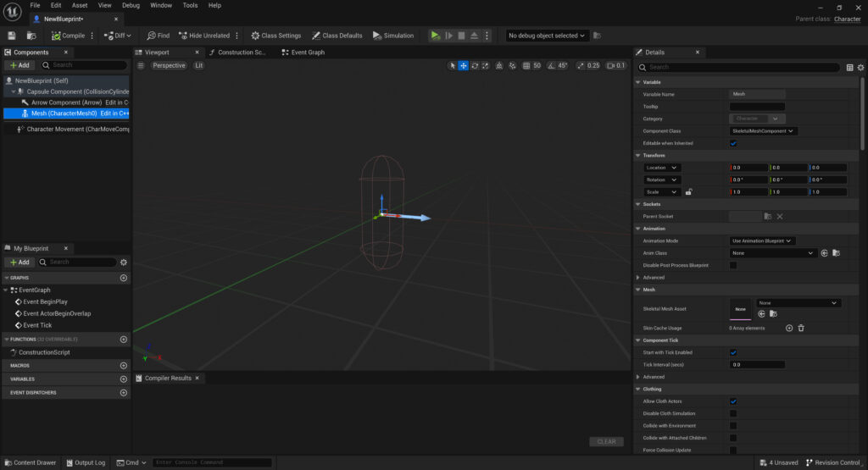Click the Save blueprint icon
The height and width of the screenshot is (470, 868).
pos(12,36)
